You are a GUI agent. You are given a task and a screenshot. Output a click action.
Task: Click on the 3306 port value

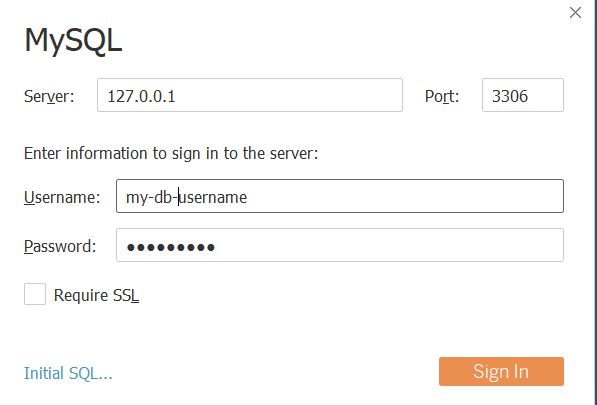510,96
